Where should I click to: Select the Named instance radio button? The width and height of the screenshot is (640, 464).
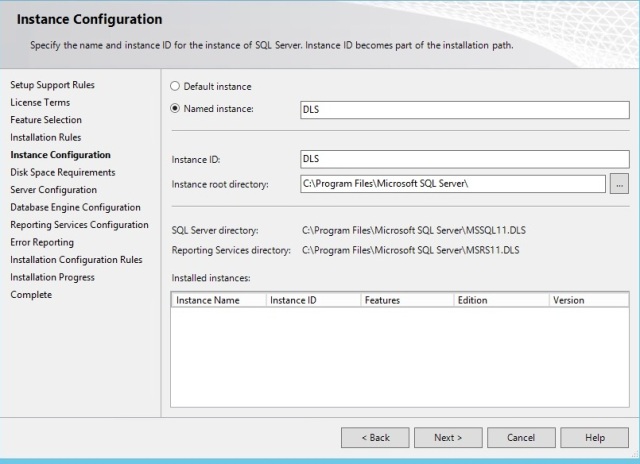coord(175,108)
